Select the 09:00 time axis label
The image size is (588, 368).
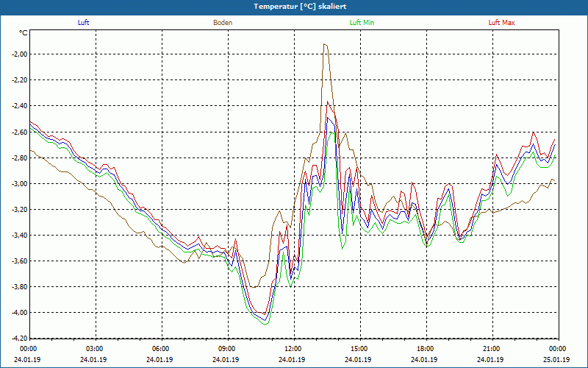pyautogui.click(x=228, y=349)
